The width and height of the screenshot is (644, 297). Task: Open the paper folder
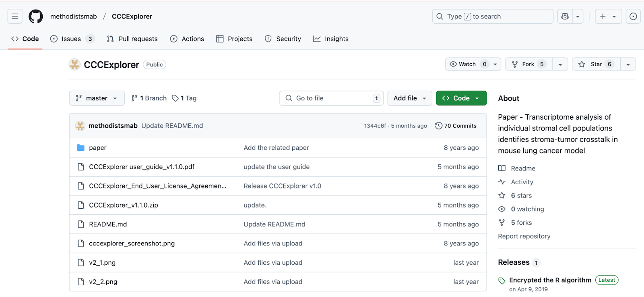(x=97, y=148)
